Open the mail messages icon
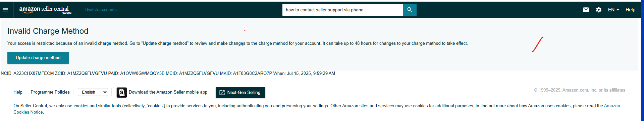The height and width of the screenshot is (121, 644). coord(586,10)
